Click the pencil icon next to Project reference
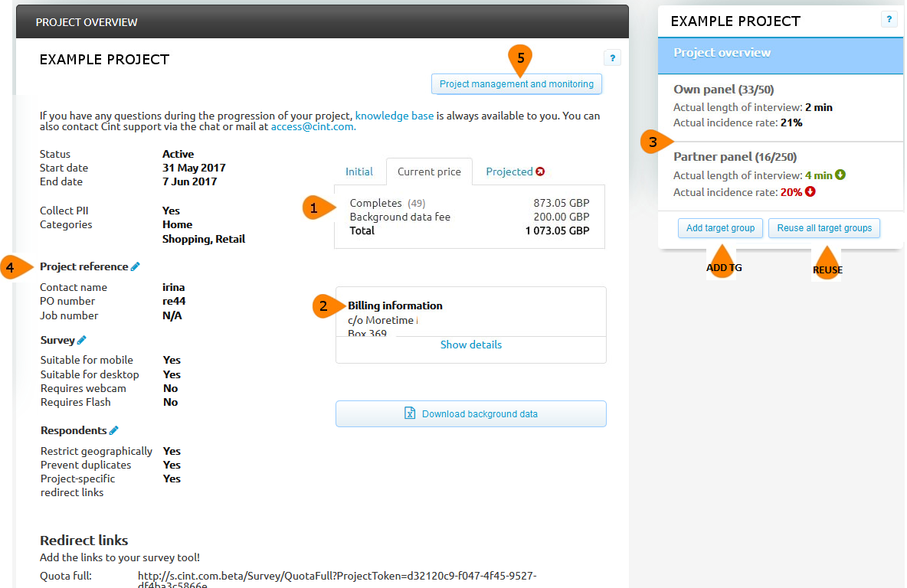The width and height of the screenshot is (907, 588). (x=136, y=266)
